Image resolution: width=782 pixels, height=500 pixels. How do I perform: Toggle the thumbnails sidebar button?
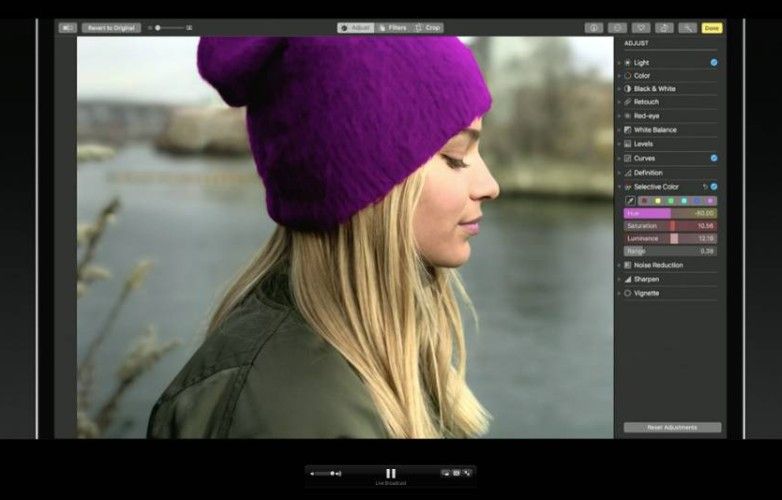coord(68,28)
